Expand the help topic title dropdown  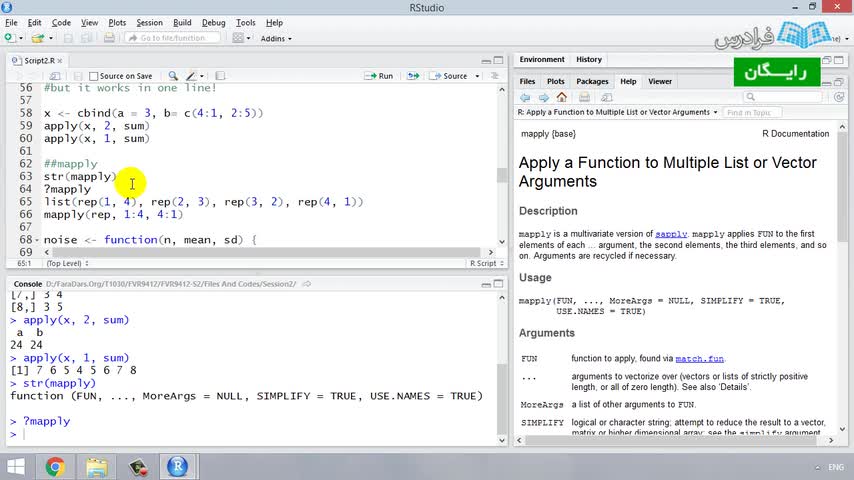point(715,112)
